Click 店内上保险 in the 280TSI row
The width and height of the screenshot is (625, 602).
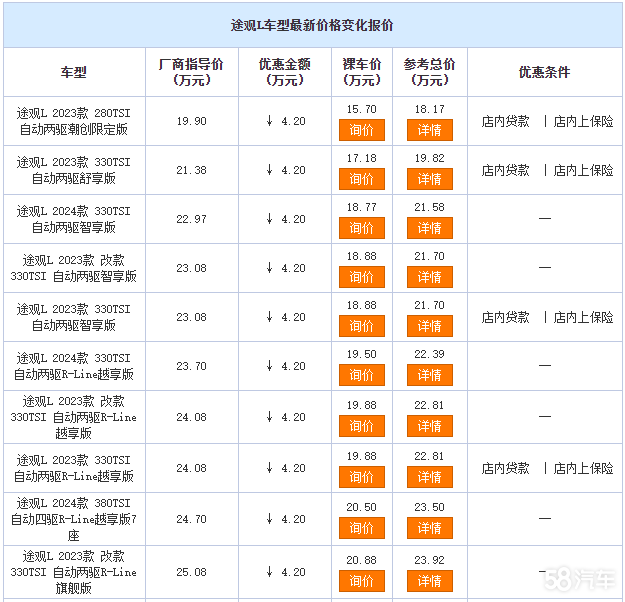point(583,121)
